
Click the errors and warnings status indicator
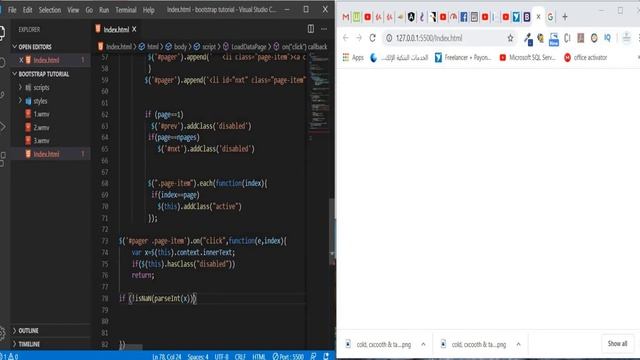coord(9,356)
